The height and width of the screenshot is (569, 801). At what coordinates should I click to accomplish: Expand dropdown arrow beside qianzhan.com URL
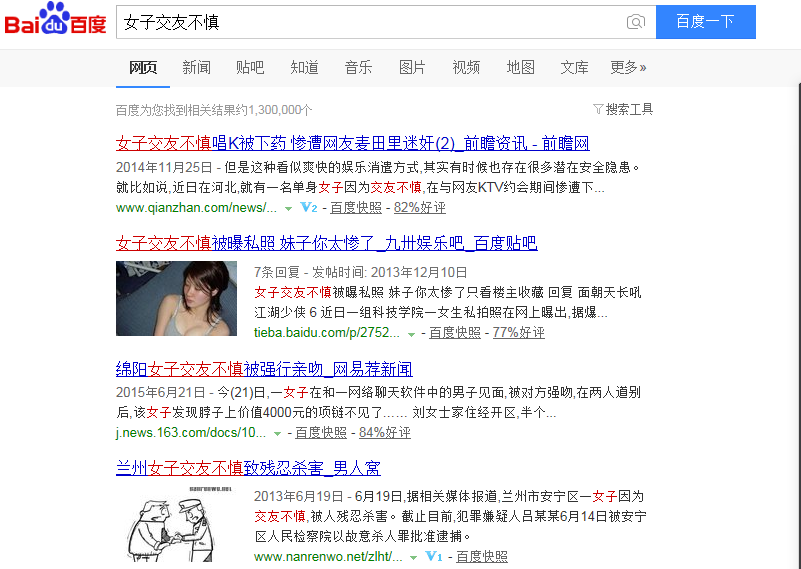tap(288, 208)
